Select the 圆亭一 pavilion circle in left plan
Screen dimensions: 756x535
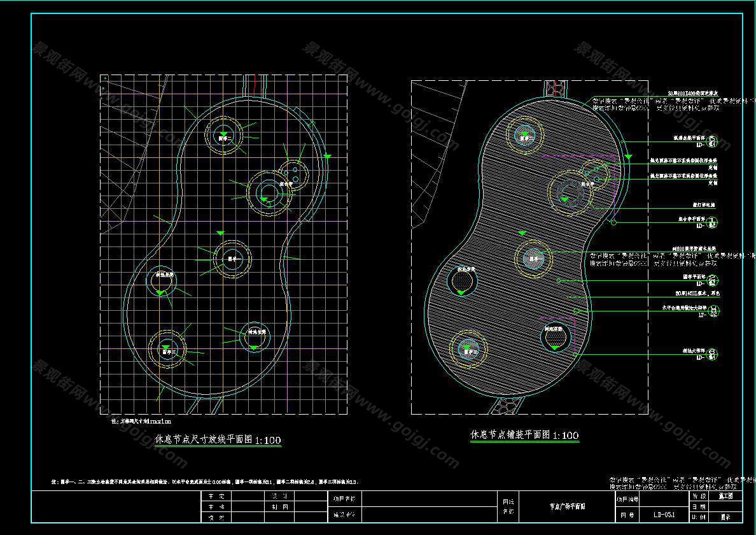(232, 259)
